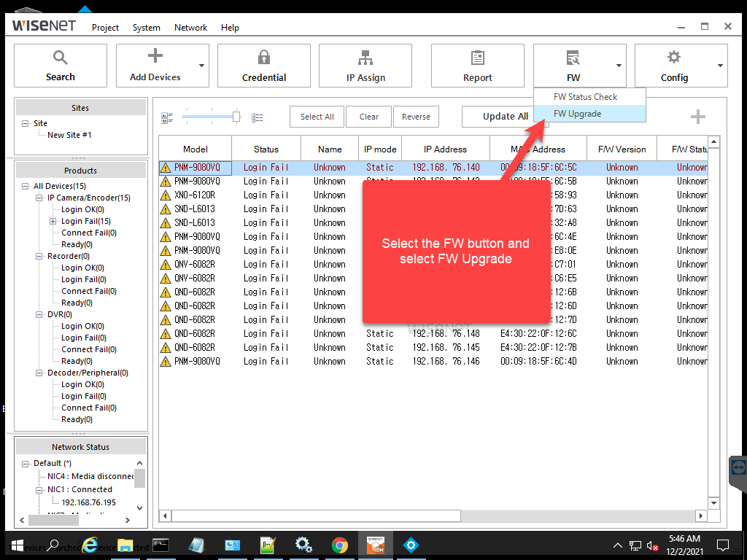The image size is (747, 560).
Task: Expand the Add Devices dropdown arrow
Action: click(202, 65)
